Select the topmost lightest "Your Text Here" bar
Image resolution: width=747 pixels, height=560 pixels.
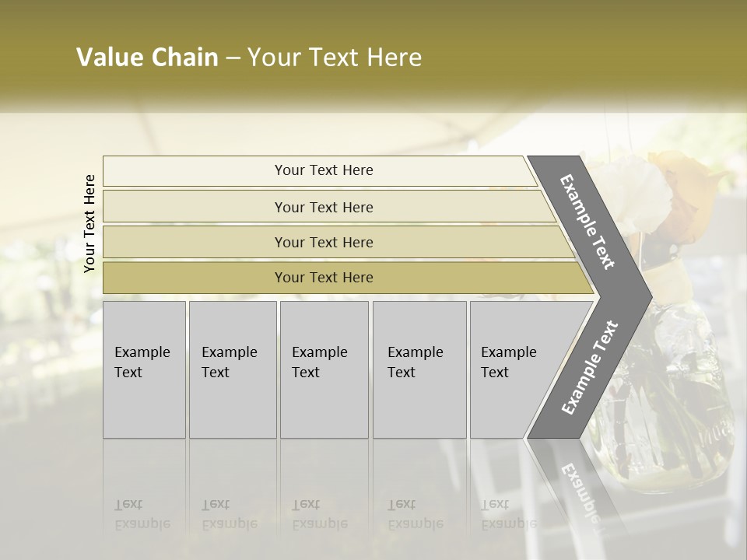pos(323,170)
